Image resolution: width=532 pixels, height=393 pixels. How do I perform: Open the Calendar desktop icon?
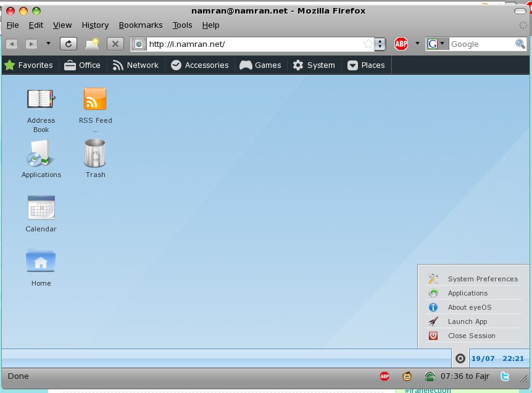41,208
